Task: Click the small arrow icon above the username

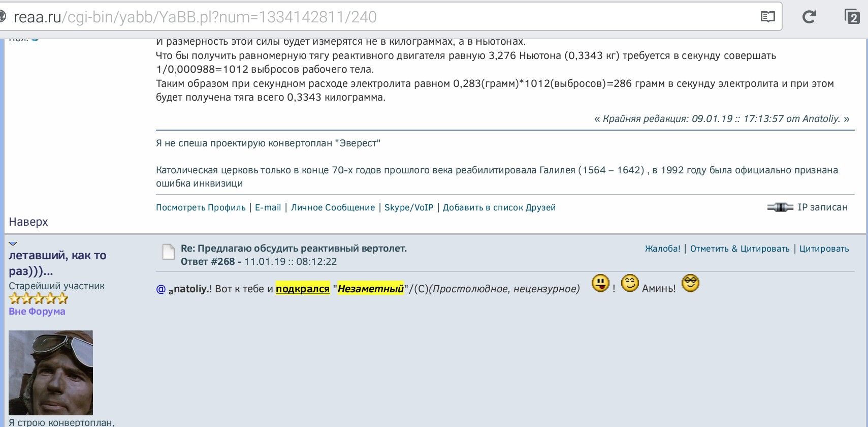Action: point(13,244)
